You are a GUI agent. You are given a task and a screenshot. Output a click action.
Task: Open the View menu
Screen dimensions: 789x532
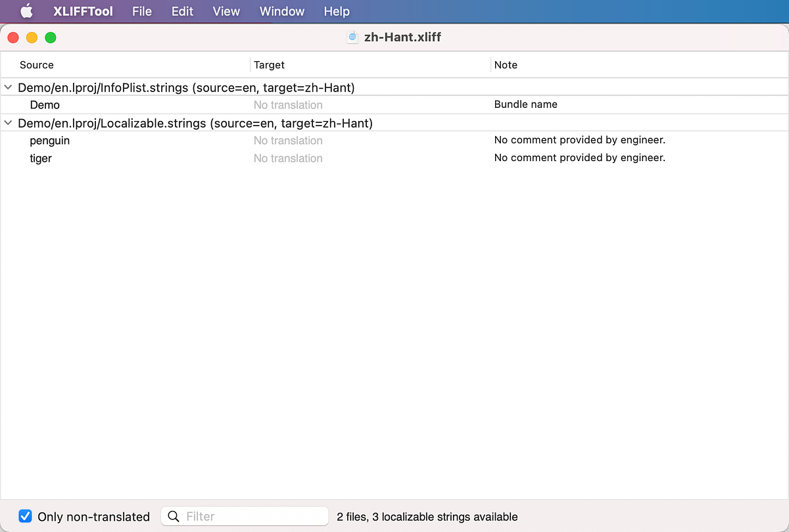226,11
